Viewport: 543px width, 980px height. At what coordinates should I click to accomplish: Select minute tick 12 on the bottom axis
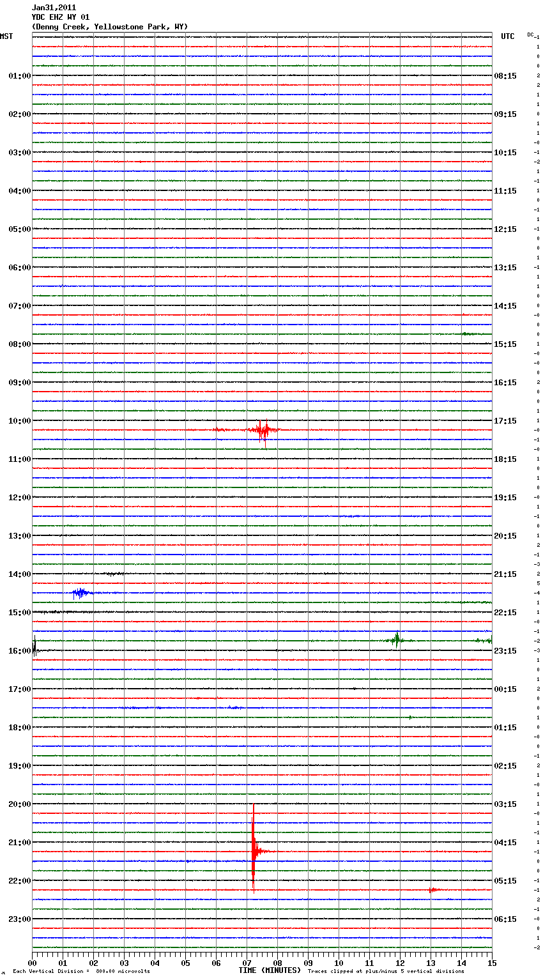click(x=400, y=963)
